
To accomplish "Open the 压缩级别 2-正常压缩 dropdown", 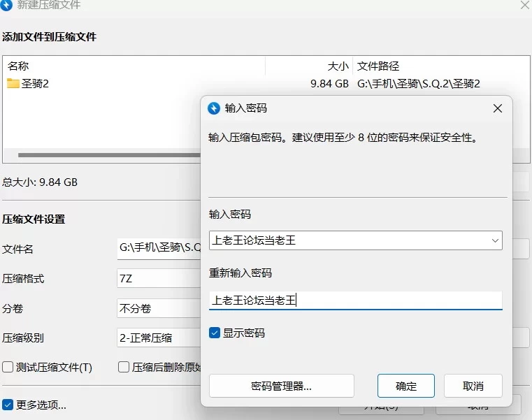I will (159, 338).
